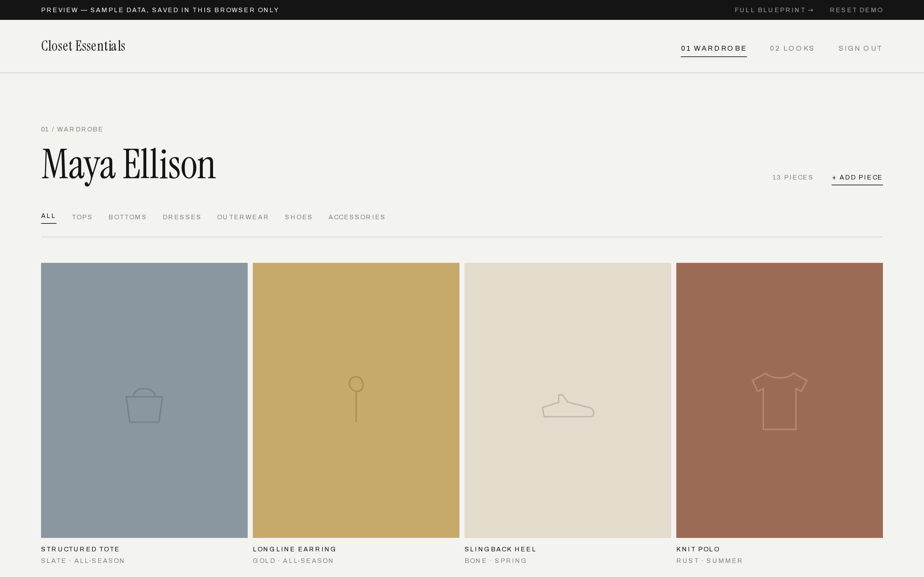
Task: Show Accessories category
Action: (357, 217)
